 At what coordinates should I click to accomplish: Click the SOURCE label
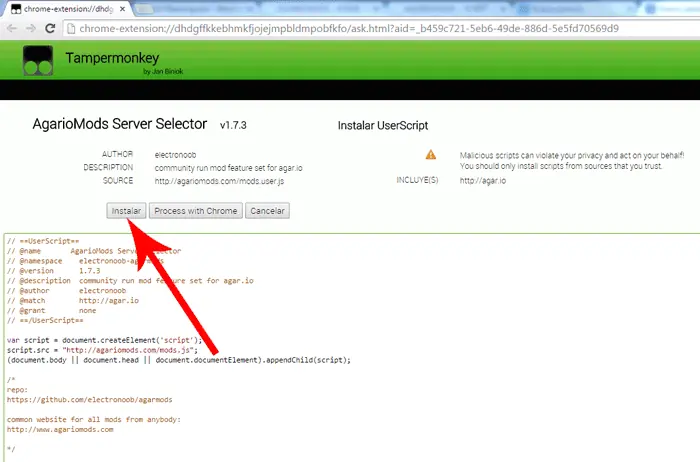tap(118, 180)
